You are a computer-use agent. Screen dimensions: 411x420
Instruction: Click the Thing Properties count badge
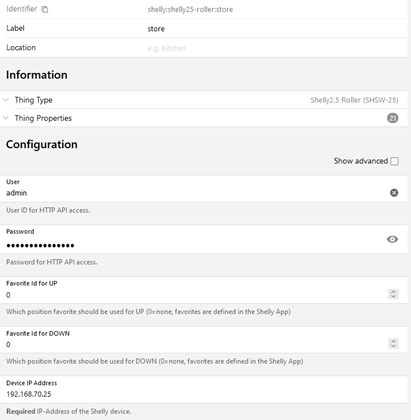click(393, 118)
